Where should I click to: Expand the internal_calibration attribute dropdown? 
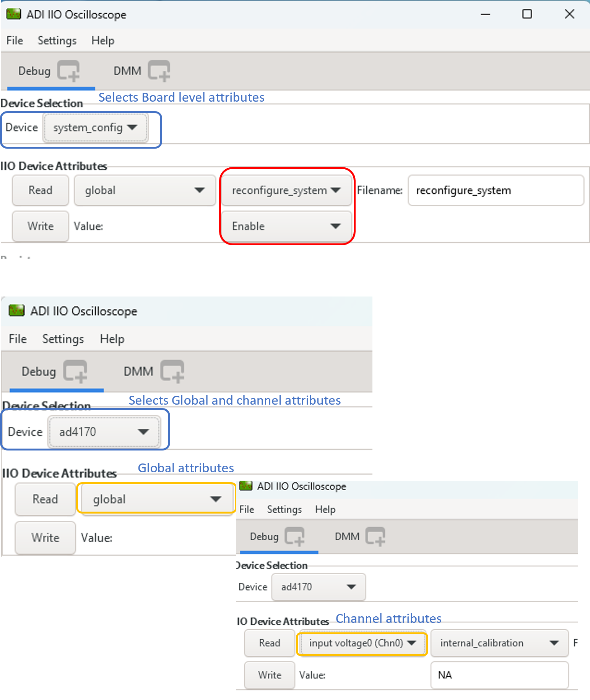pos(499,643)
